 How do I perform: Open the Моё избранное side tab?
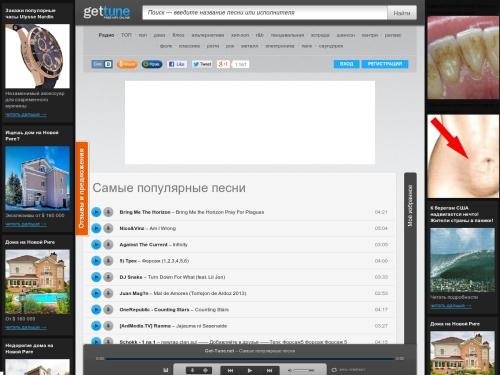(x=410, y=206)
